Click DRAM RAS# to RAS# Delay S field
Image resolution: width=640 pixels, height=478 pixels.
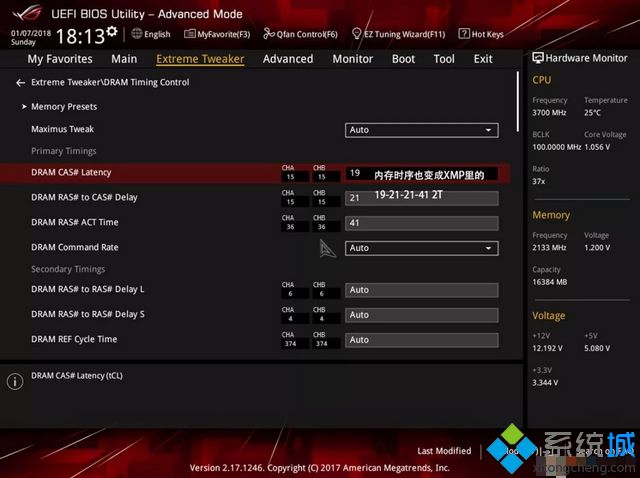[x=422, y=315]
